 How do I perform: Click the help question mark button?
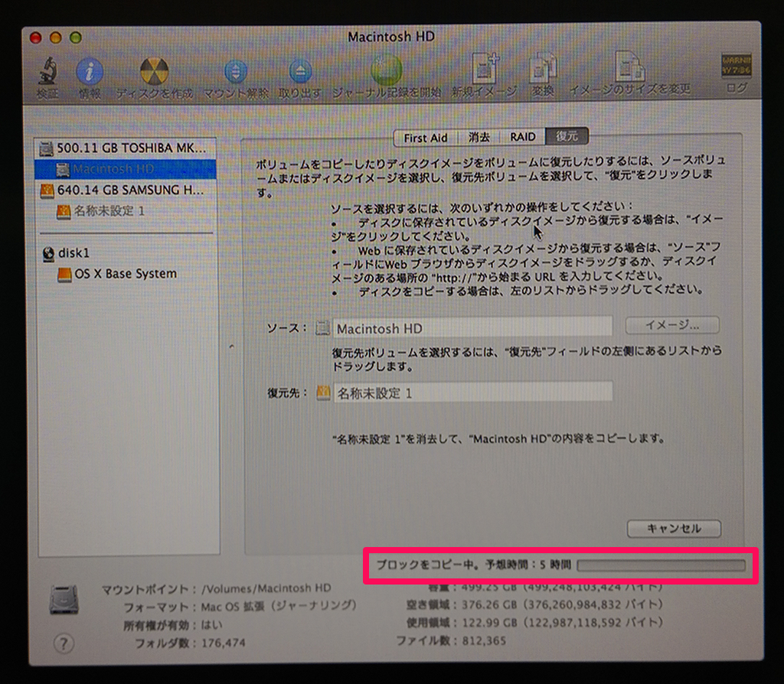[64, 643]
